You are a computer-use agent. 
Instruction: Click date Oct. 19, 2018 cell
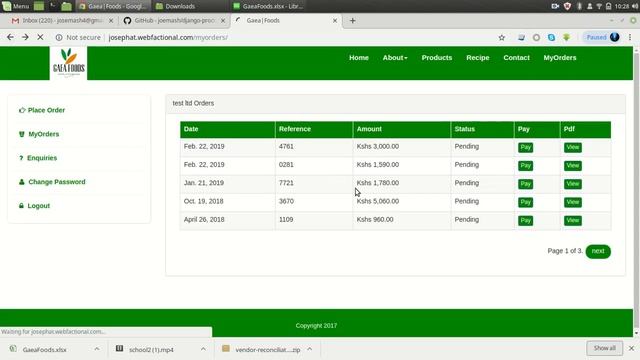pos(228,202)
